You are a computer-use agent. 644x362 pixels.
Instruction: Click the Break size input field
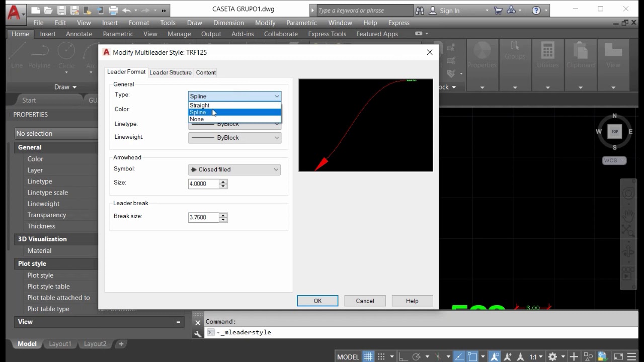[204, 217]
